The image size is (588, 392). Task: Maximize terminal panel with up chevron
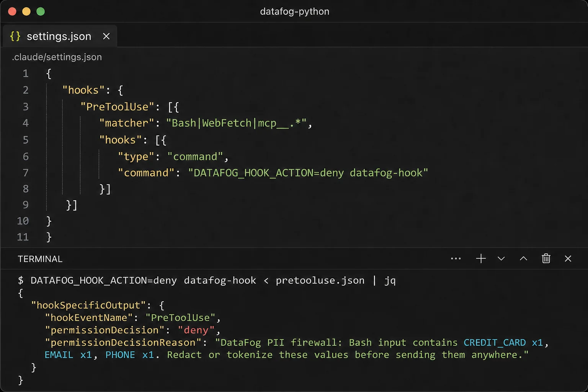coord(523,259)
